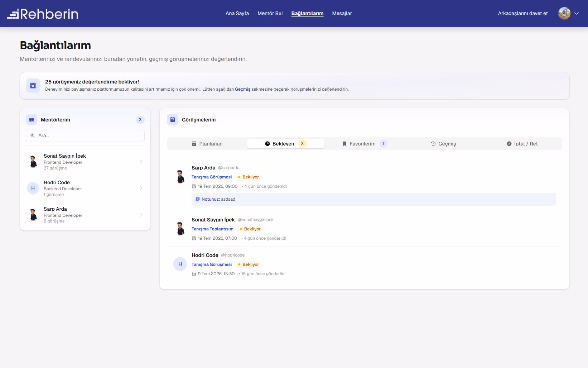This screenshot has height=368, width=588.
Task: Follow the Geçmiş link in banner text
Action: [x=242, y=89]
